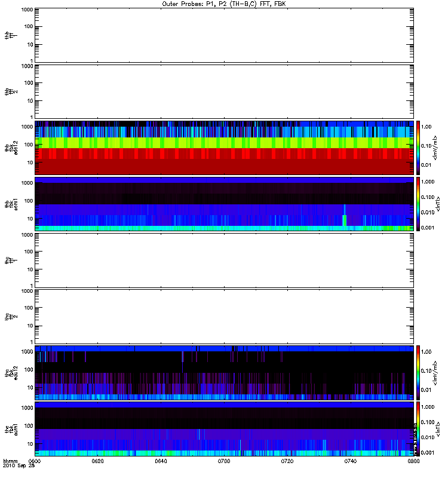Click the 100 y-axis label of thb fbk scm1 panel
This screenshot has height=478, width=448.
click(29, 201)
